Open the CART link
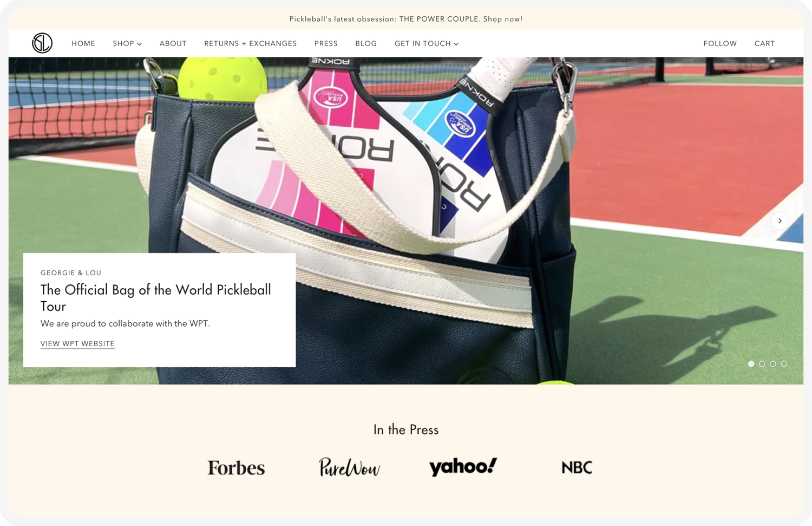The image size is (812, 526). click(x=764, y=43)
